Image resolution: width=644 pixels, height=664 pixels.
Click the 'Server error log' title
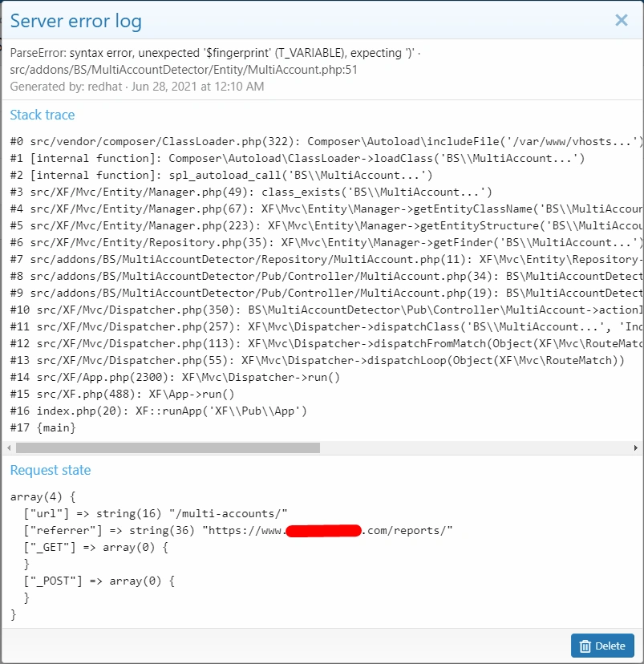[x=76, y=22]
